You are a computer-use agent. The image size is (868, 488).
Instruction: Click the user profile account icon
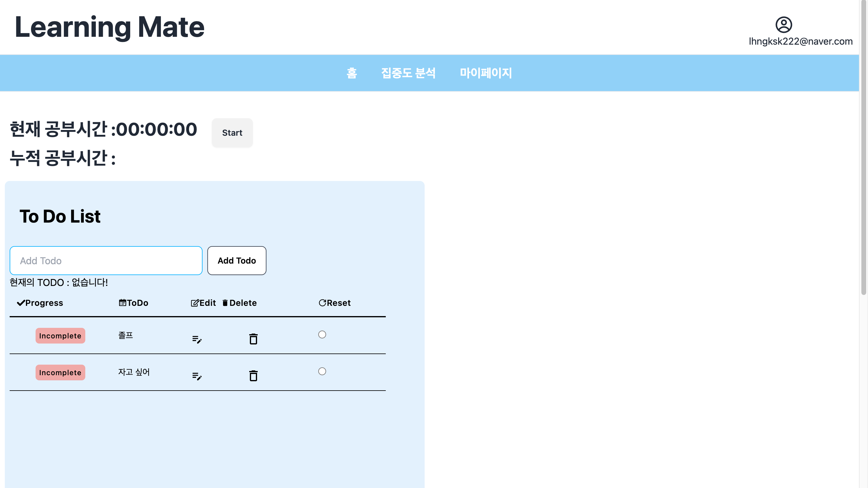783,25
